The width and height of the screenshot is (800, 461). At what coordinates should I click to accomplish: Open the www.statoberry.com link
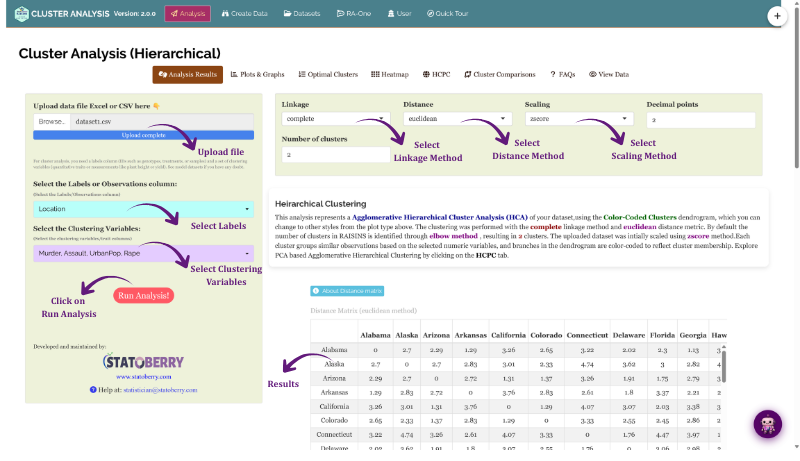tap(144, 377)
